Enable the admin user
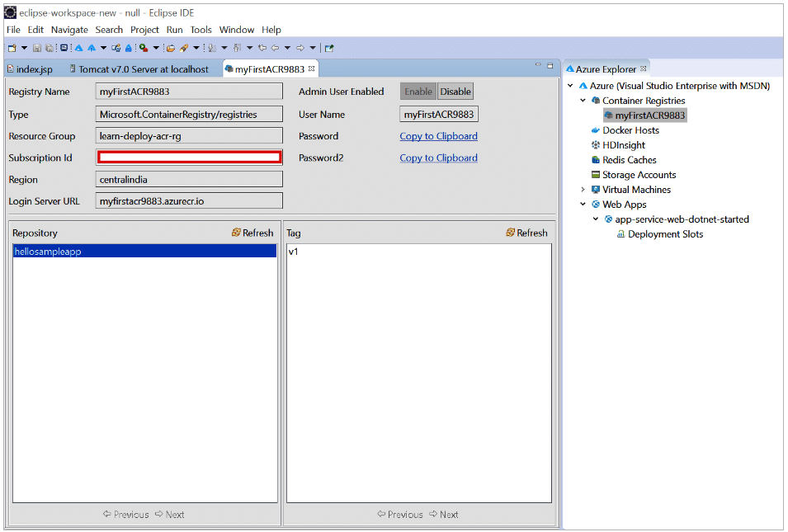Screen dimensions: 788x532 (418, 92)
